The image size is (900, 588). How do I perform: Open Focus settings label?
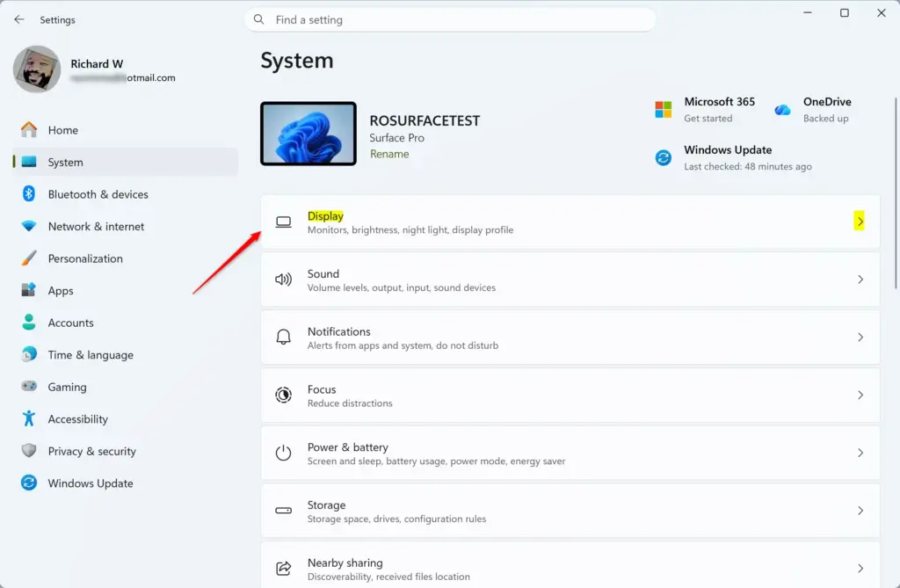322,389
